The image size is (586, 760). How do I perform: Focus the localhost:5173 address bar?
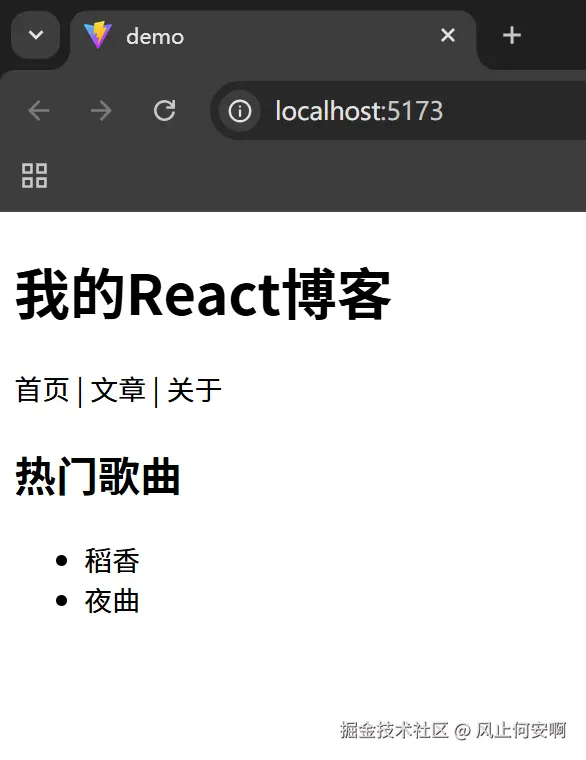[x=398, y=111]
